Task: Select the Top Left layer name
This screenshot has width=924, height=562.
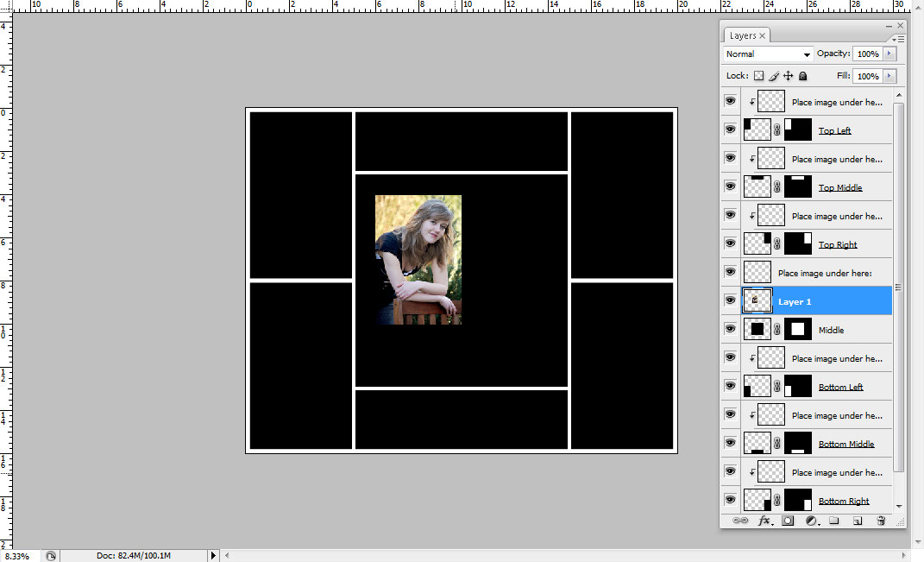Action: (x=834, y=131)
